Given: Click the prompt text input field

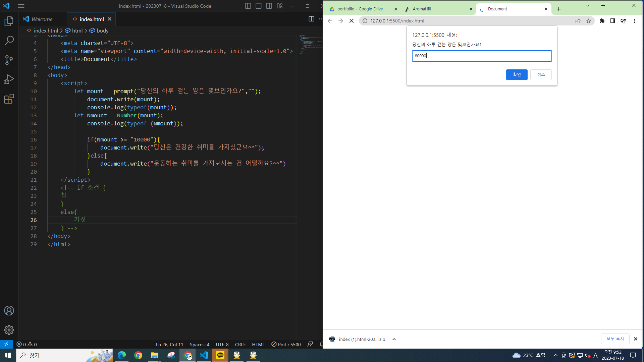Looking at the screenshot, I should click(x=482, y=56).
